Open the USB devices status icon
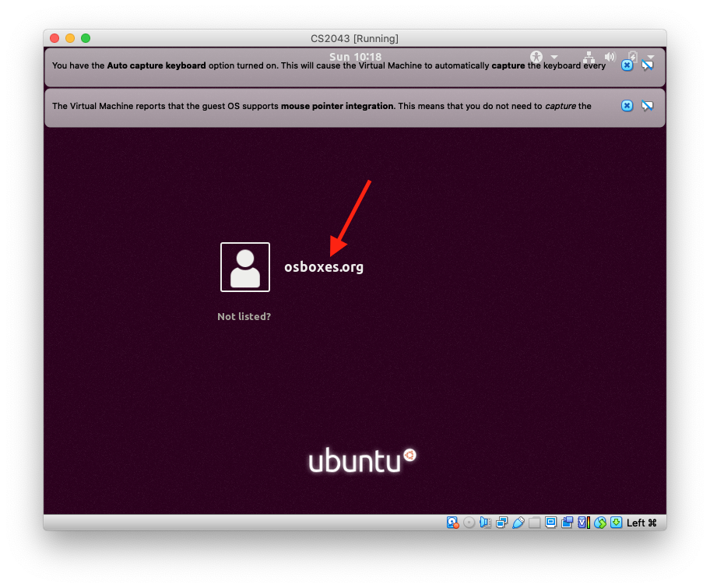The width and height of the screenshot is (710, 588). point(518,523)
